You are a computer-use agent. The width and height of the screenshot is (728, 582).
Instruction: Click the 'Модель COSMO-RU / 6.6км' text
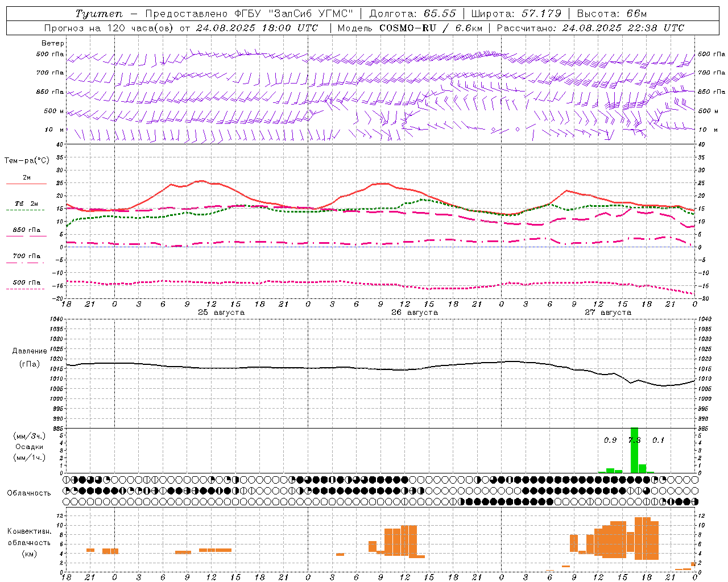(410, 28)
